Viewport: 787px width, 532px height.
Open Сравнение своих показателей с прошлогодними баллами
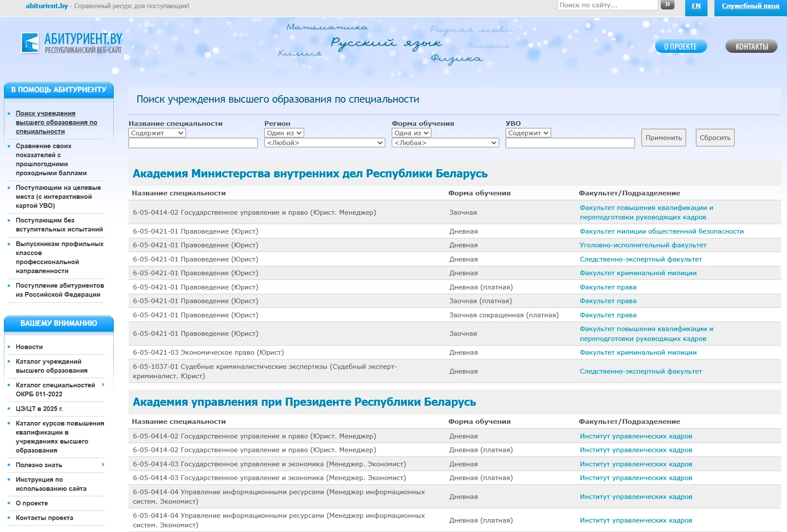(51, 159)
